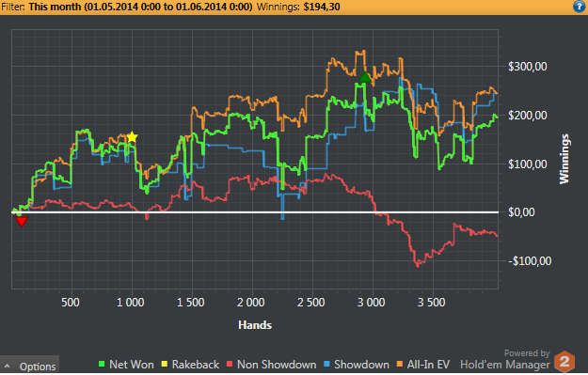Click the blue Showdown color square

point(326,364)
